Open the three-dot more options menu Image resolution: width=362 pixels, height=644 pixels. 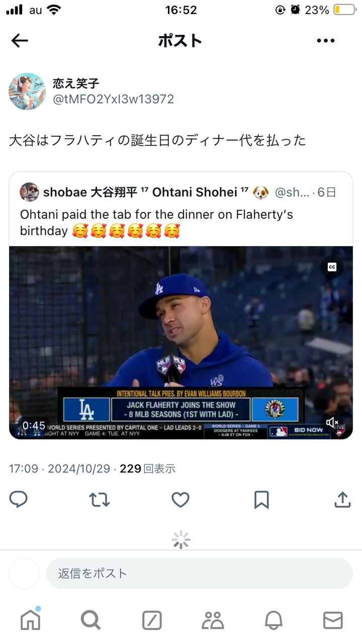tap(326, 41)
